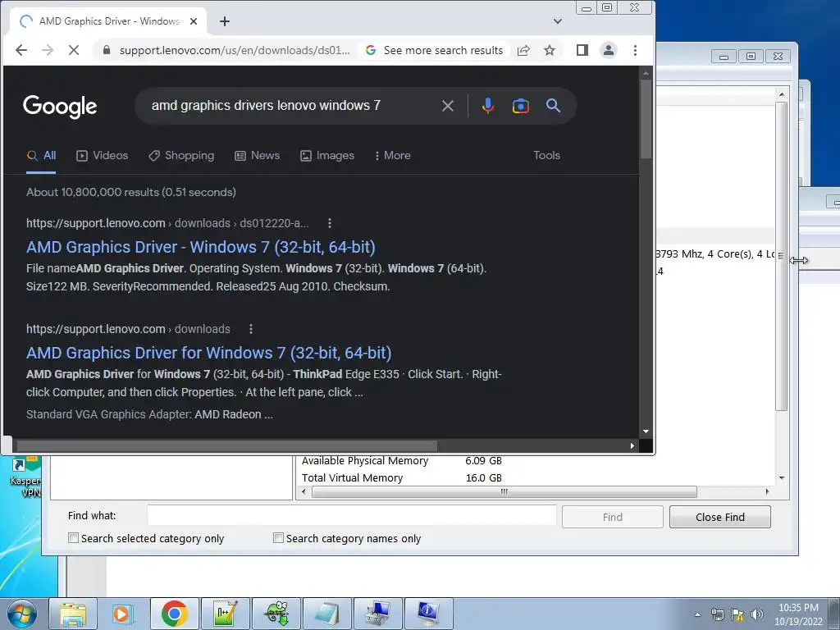
Task: Open the Kaspersky VPN desktop shortcut
Action: [27, 477]
